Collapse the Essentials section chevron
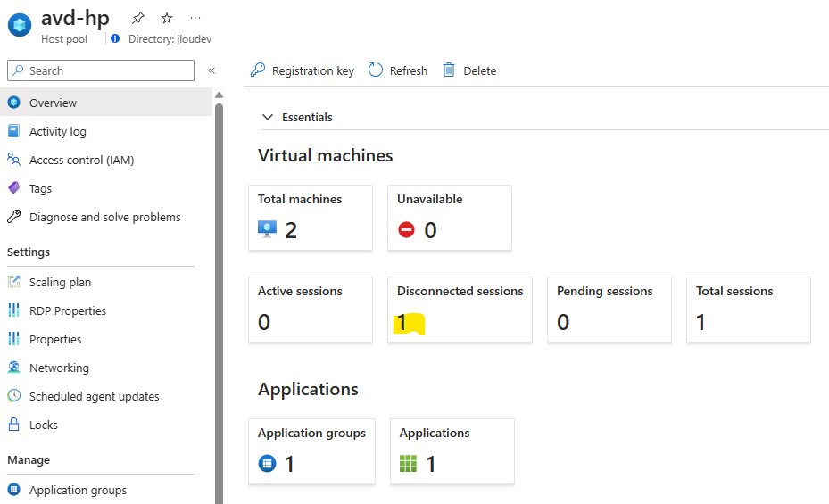 268,117
